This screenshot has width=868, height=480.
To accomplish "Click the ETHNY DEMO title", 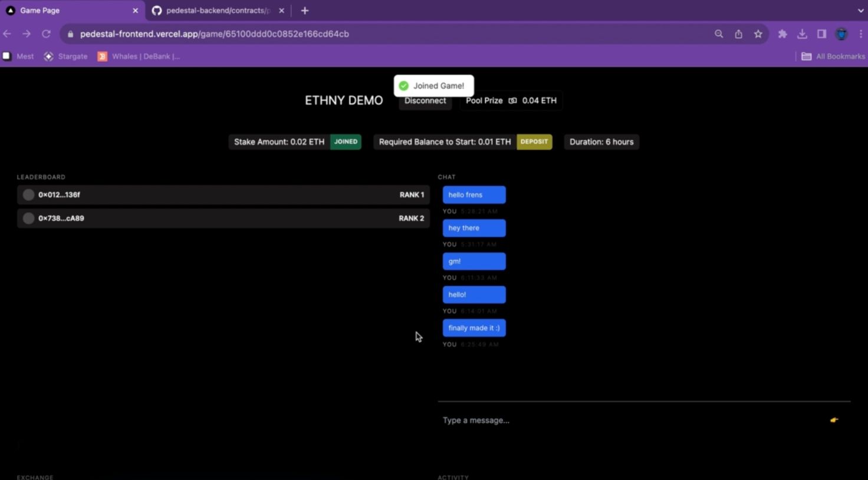I will pos(344,101).
